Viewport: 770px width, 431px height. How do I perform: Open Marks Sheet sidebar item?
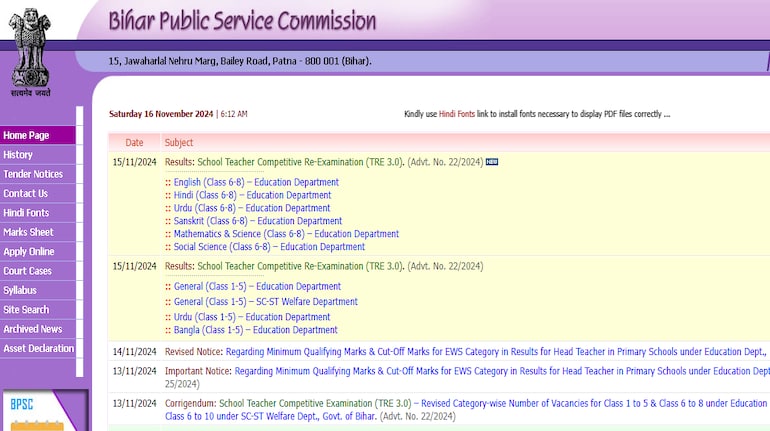pyautogui.click(x=38, y=232)
